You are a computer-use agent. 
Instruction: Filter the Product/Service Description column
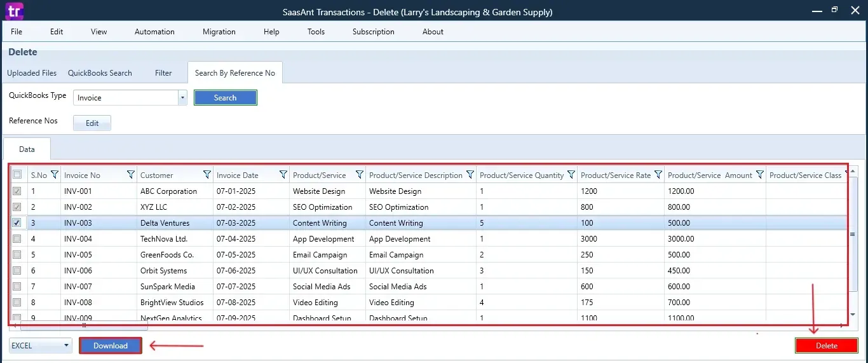470,175
